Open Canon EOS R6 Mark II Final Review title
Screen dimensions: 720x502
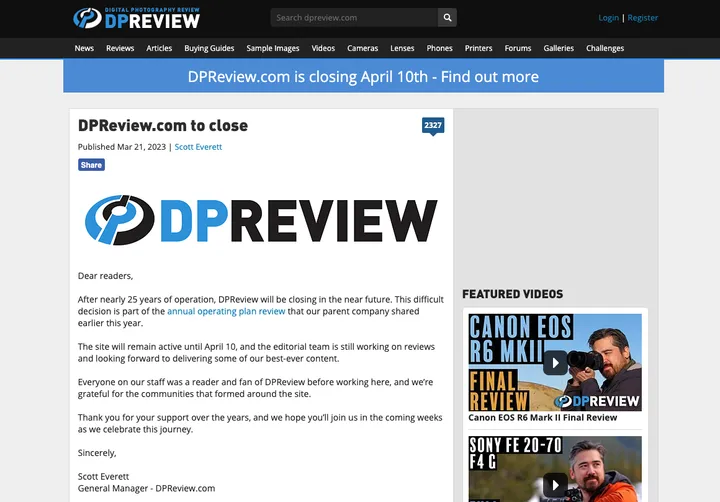pos(542,417)
